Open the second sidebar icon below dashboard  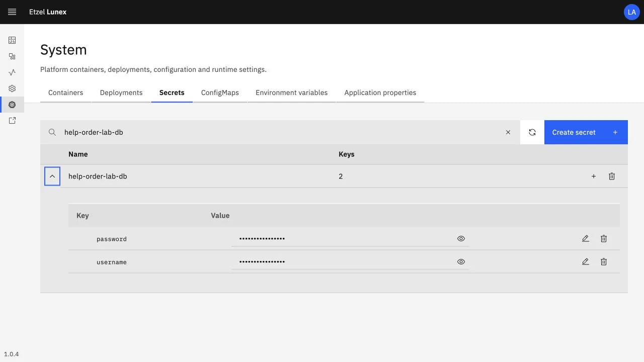pyautogui.click(x=12, y=56)
